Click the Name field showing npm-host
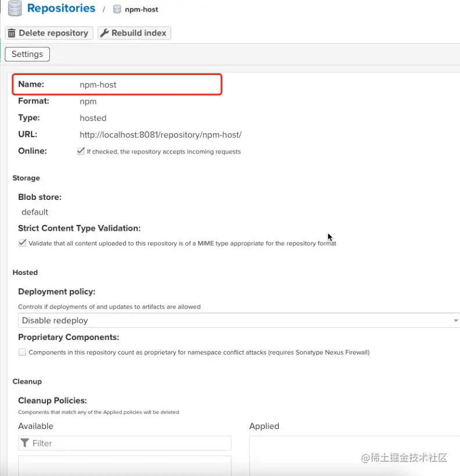 (x=98, y=85)
